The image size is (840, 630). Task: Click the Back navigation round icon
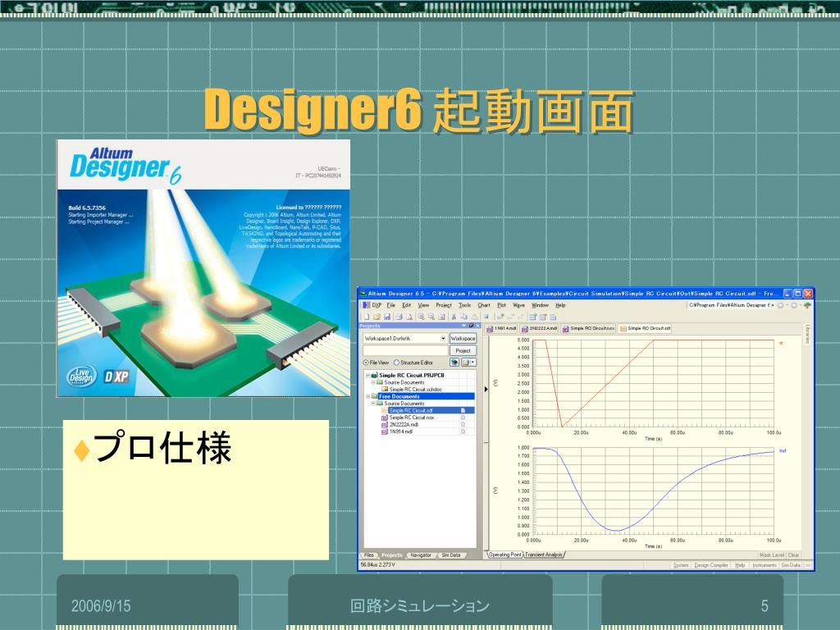pos(781,305)
